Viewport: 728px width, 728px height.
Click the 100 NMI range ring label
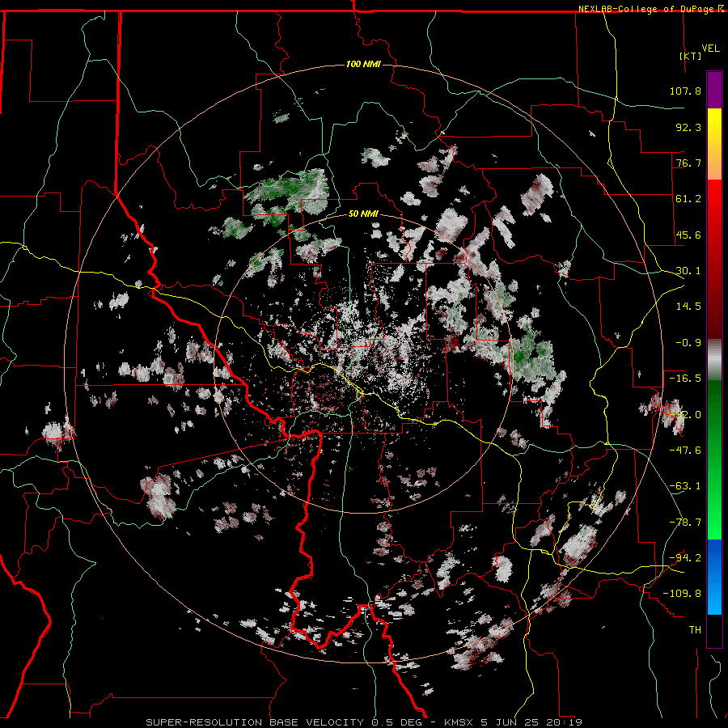[x=363, y=64]
